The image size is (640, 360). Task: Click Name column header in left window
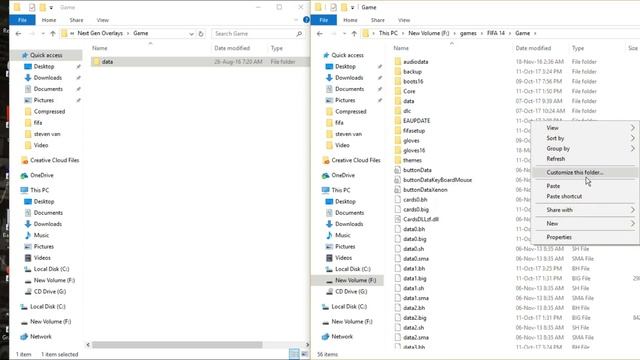click(100, 48)
